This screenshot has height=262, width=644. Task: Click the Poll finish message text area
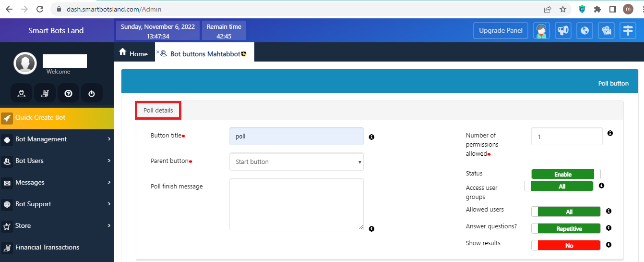(296, 204)
